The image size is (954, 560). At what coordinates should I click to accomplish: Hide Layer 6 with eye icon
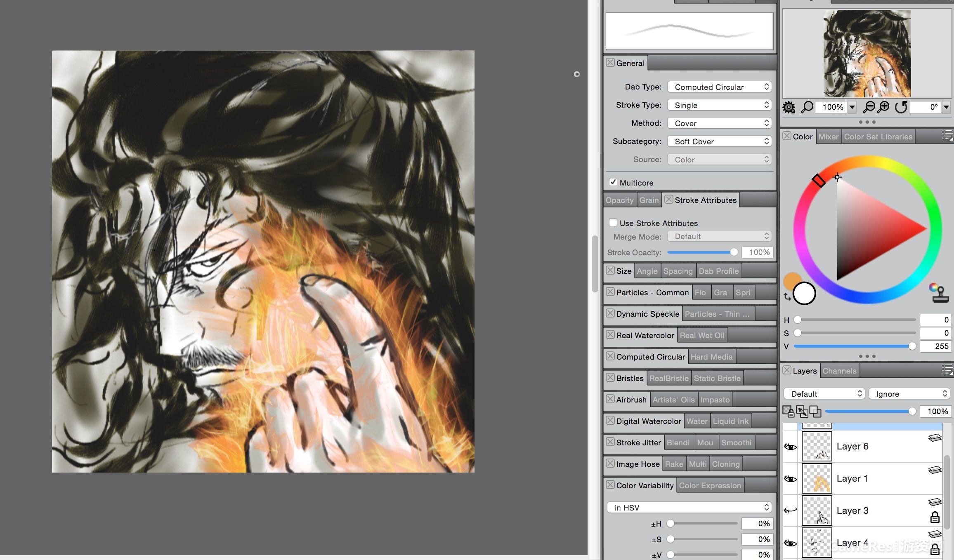tap(790, 447)
